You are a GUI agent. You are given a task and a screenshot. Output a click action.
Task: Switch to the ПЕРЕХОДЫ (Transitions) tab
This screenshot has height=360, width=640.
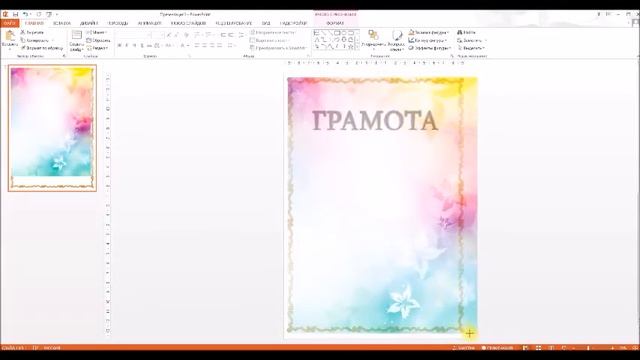point(118,23)
